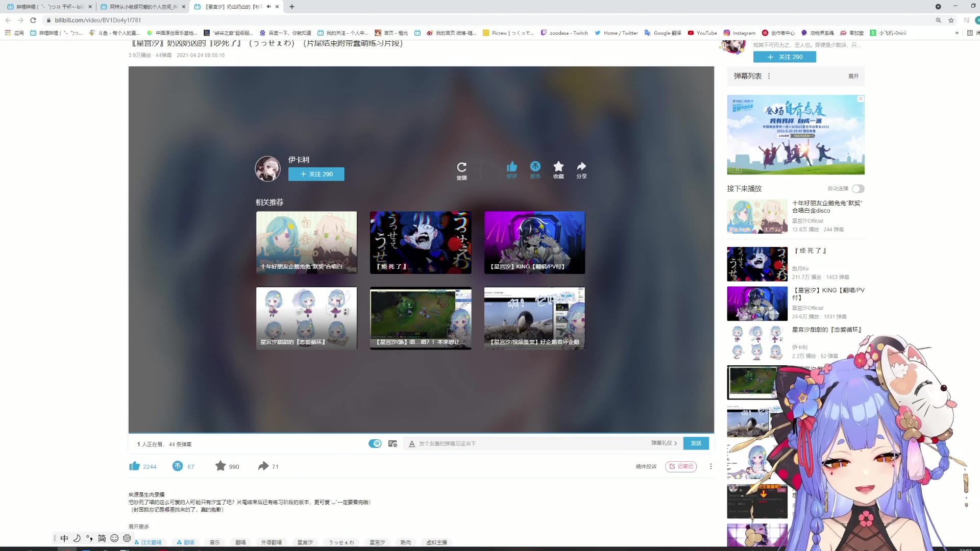
Task: Toggle IME half-moon full/half width
Action: 77,538
